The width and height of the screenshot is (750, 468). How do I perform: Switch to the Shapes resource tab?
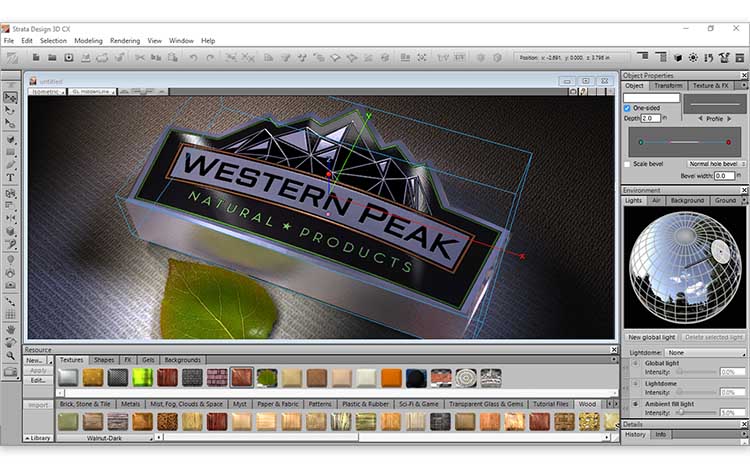(x=104, y=360)
